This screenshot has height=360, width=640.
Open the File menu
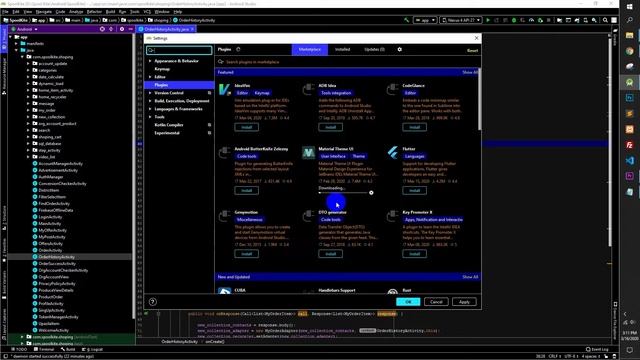(x=5, y=12)
